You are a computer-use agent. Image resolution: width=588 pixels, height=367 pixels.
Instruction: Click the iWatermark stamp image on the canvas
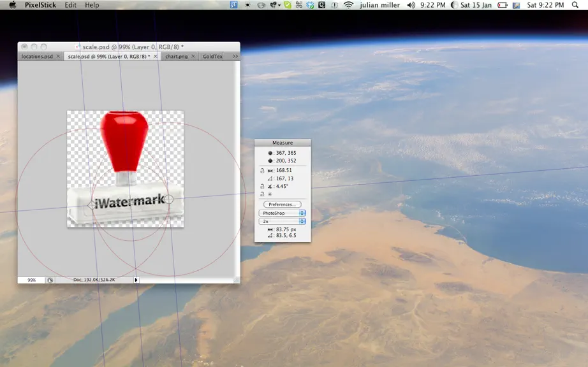point(125,168)
